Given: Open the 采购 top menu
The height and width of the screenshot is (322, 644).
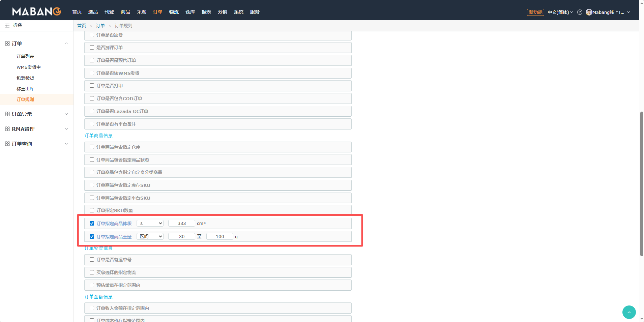Looking at the screenshot, I should (x=142, y=12).
